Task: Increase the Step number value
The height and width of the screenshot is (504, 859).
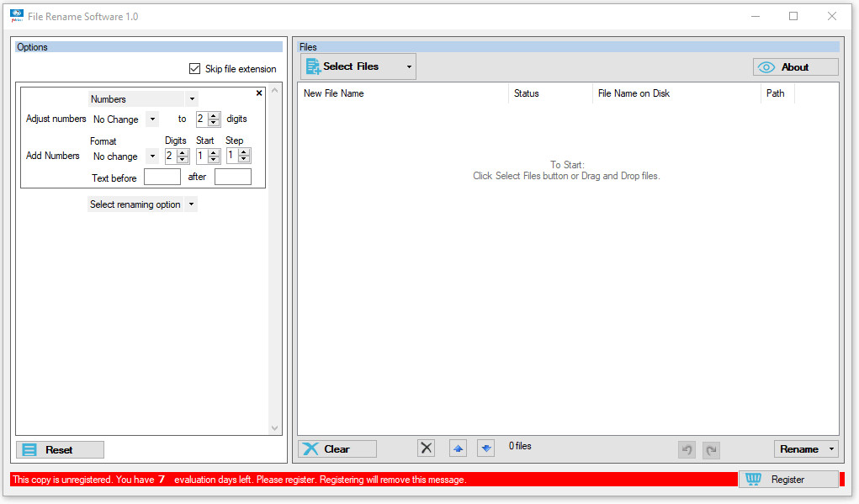Action: coord(244,152)
